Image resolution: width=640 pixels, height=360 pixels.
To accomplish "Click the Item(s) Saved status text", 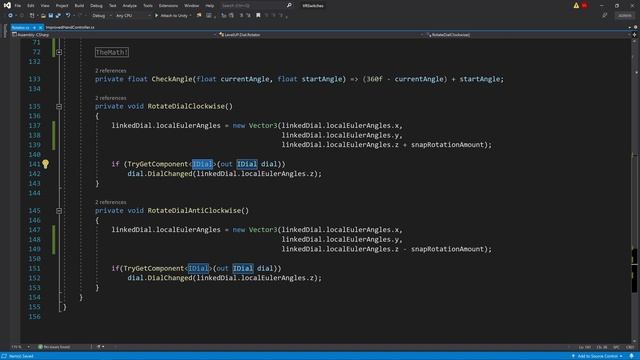I will click(21, 356).
